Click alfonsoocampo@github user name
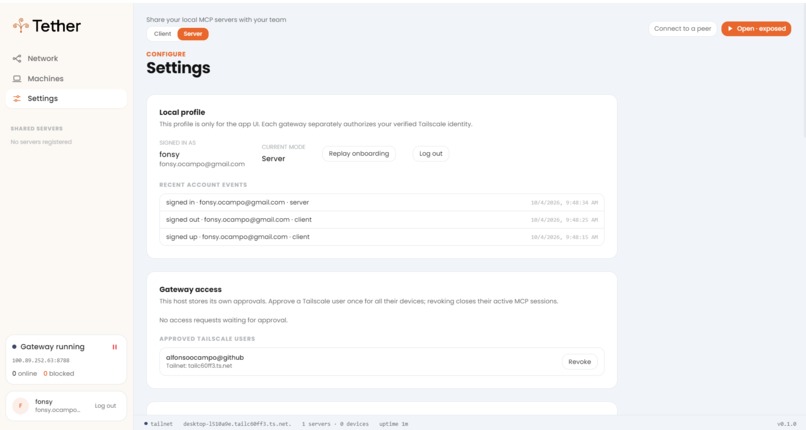The height and width of the screenshot is (430, 806). click(x=205, y=358)
